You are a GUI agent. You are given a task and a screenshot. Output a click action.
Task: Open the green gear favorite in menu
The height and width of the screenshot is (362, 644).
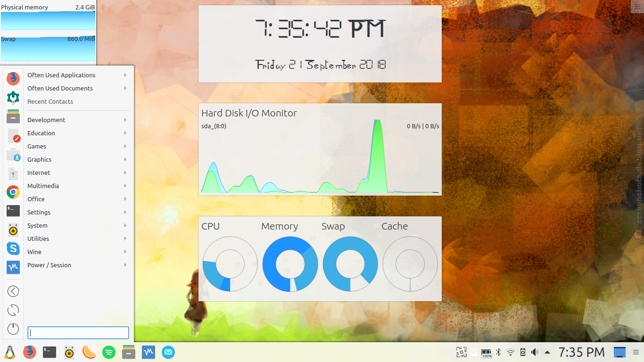tap(13, 97)
